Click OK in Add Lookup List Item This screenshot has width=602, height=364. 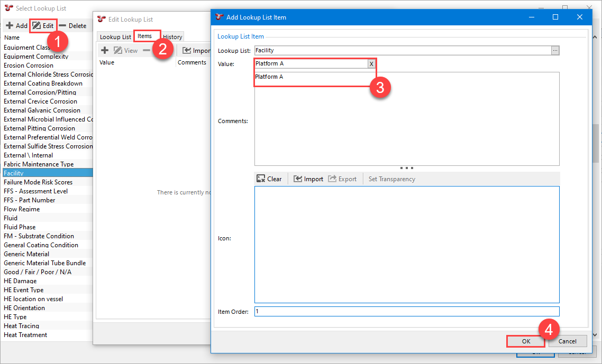pos(526,341)
